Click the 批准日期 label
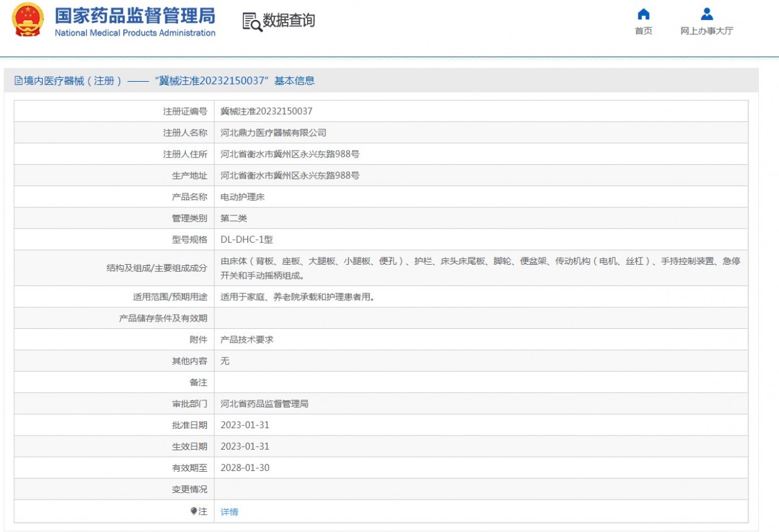 [x=190, y=425]
